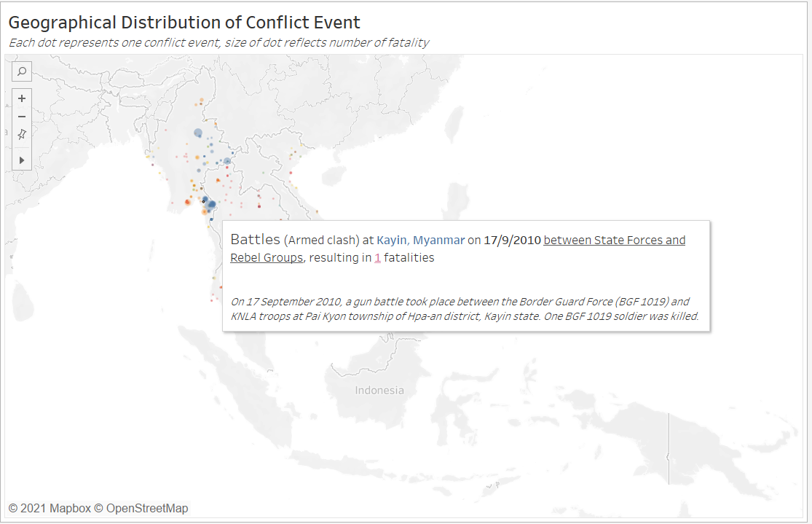Zoom in on the map
The height and width of the screenshot is (524, 812).
pos(22,98)
